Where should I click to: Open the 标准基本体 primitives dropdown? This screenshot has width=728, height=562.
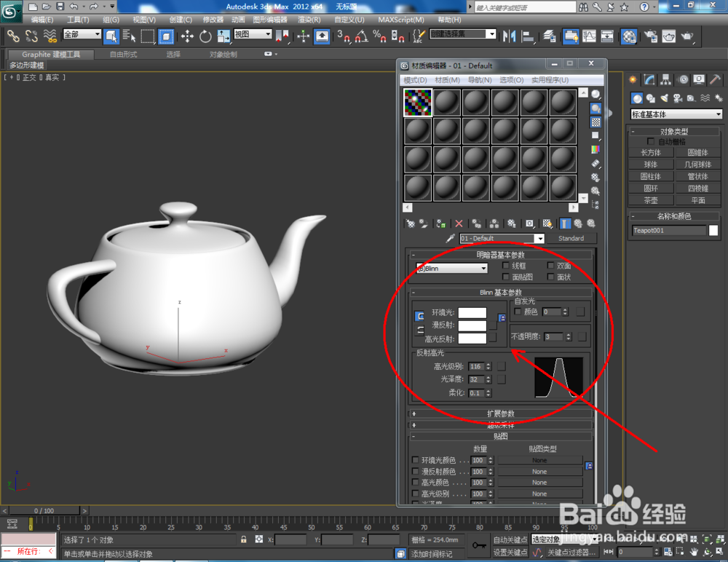pos(676,114)
